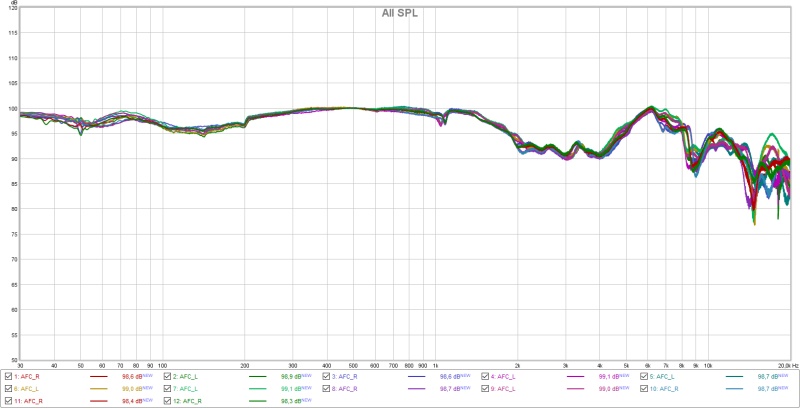Viewport: 800px width, 409px height.
Task: Click the teal line swatch for trace 5
Action: [733, 376]
